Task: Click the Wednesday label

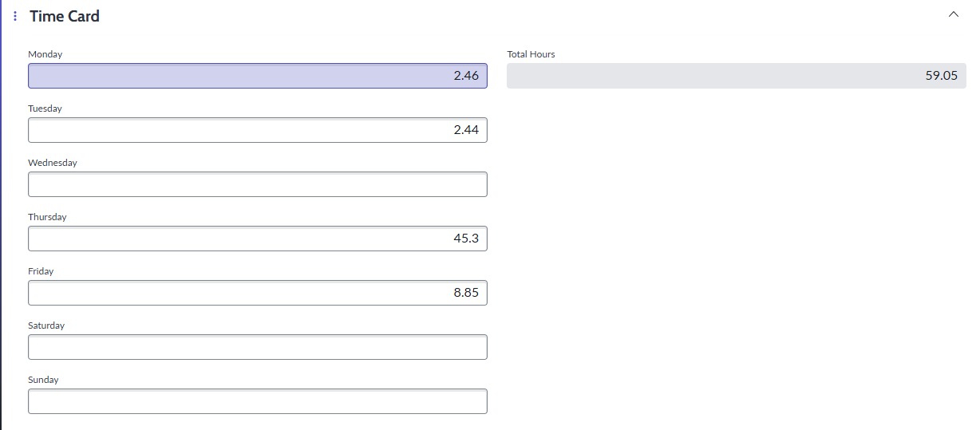Action: pos(53,163)
